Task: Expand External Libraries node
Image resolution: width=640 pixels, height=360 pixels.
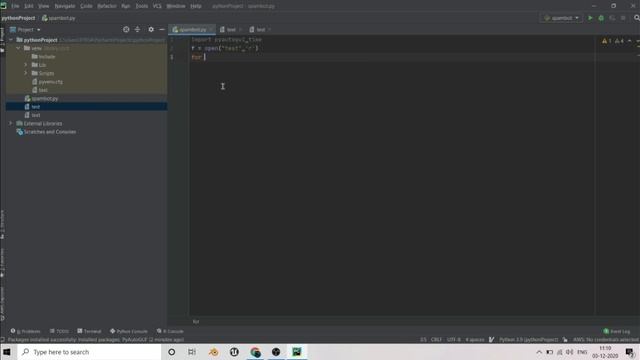Action: click(x=11, y=123)
